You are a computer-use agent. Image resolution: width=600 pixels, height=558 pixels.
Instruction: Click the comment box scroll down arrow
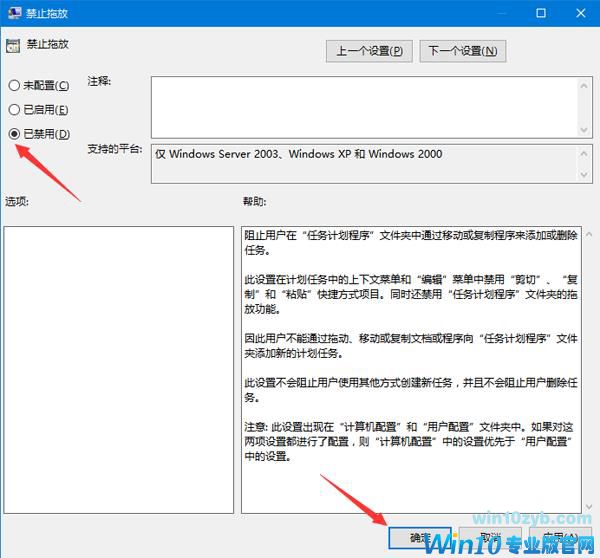coord(584,130)
